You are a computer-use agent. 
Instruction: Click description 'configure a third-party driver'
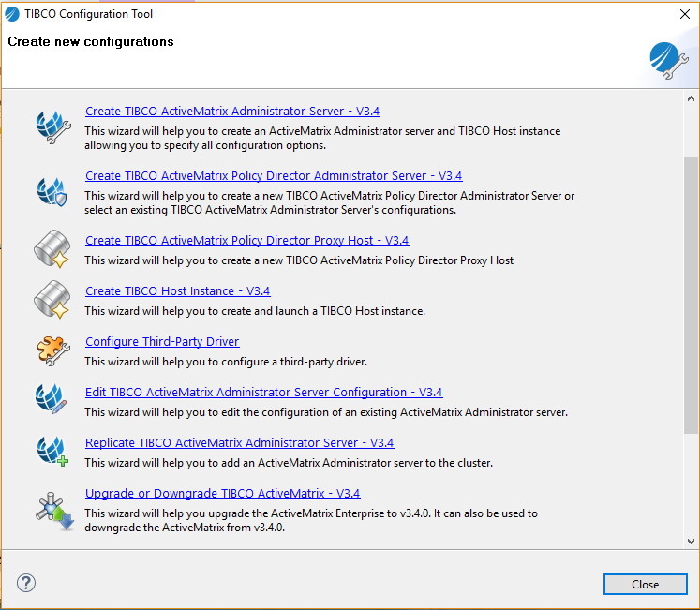point(293,362)
